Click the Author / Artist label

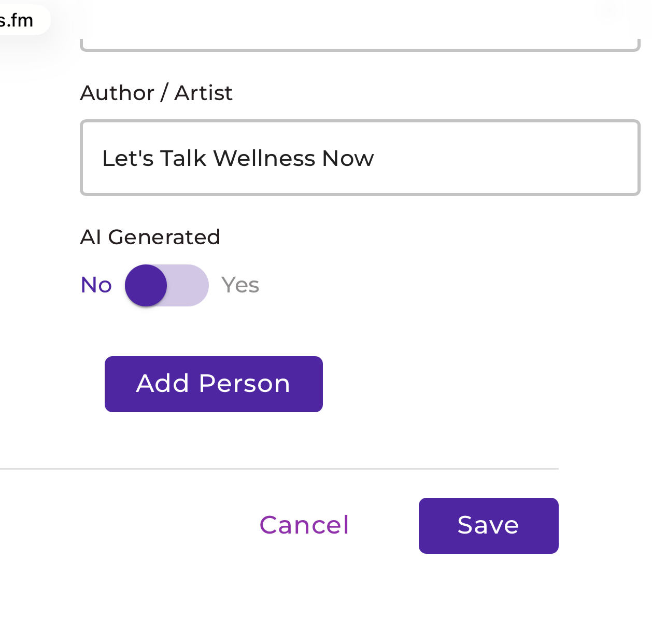click(156, 93)
